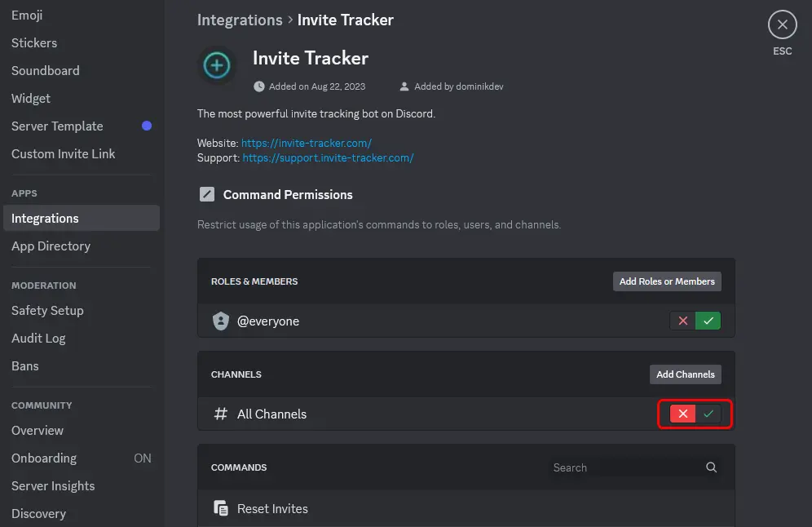Click the hash icon beside All Channels
The width and height of the screenshot is (812, 527).
click(x=221, y=414)
